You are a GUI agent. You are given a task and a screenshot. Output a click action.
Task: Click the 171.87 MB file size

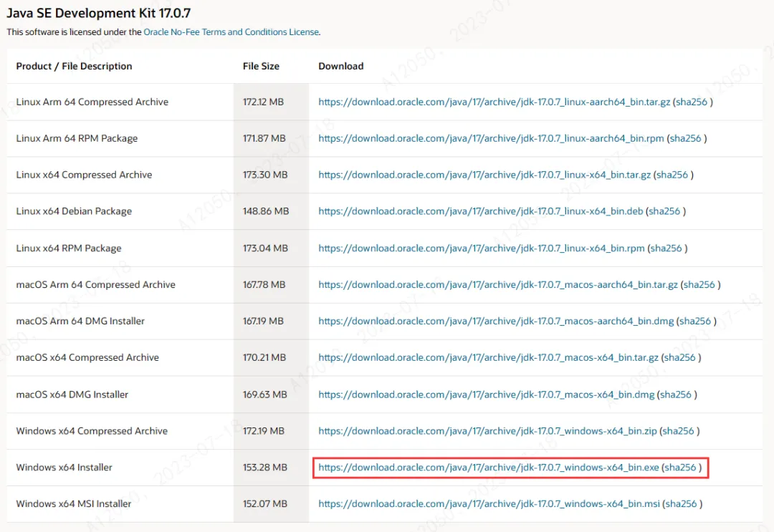[x=264, y=138]
